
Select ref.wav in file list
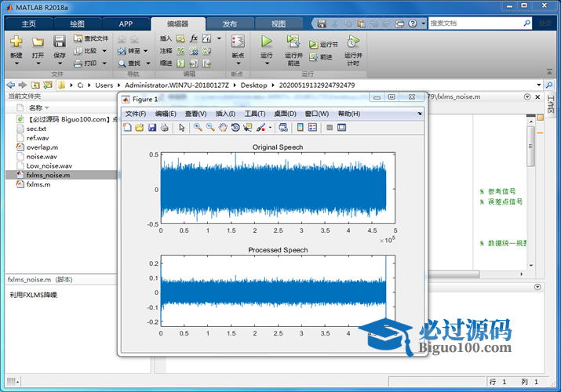tap(38, 138)
